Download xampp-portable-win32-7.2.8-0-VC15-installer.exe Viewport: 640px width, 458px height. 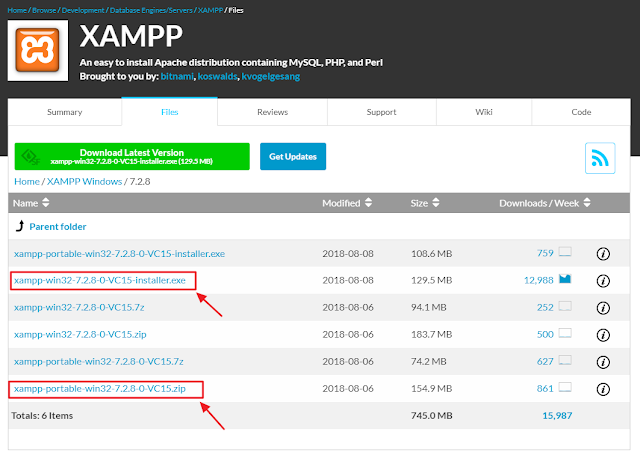point(119,253)
